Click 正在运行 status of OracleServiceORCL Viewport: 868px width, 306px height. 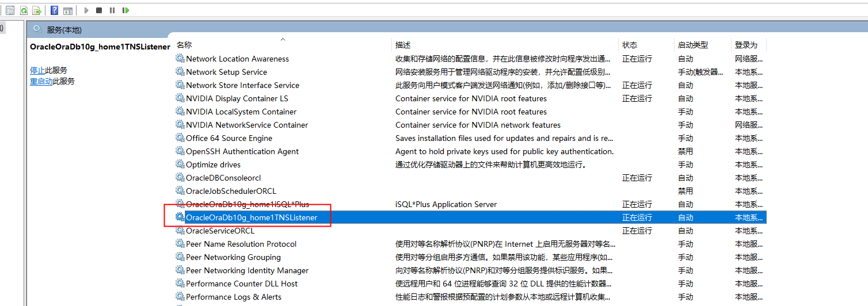click(x=637, y=231)
